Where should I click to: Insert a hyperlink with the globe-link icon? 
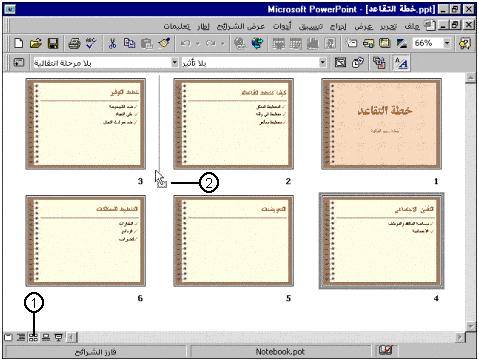click(240, 43)
